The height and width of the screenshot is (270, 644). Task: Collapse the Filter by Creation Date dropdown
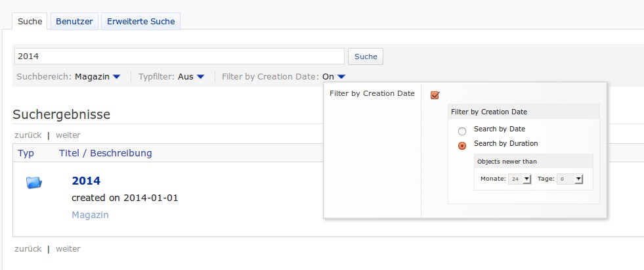(x=341, y=77)
